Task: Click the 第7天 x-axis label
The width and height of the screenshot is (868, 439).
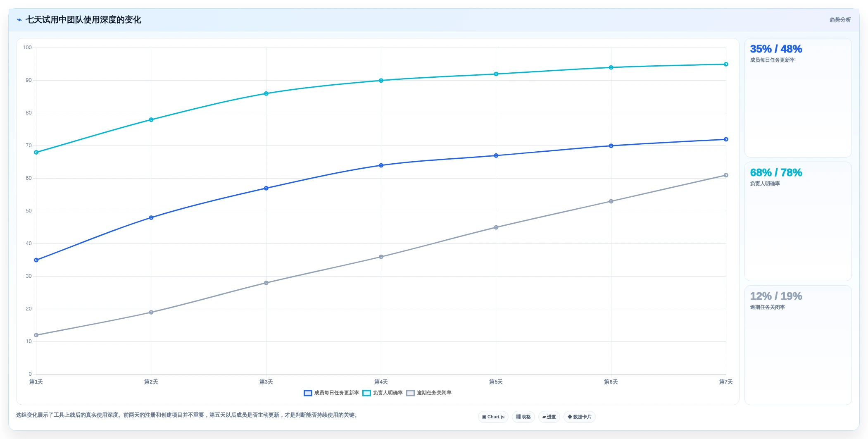Action: (726, 382)
